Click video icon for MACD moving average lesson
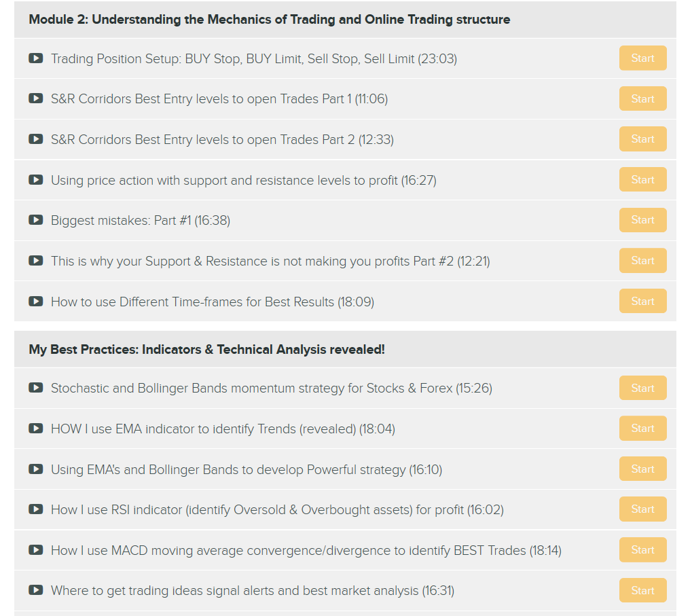Image resolution: width=692 pixels, height=616 pixels. click(x=36, y=550)
